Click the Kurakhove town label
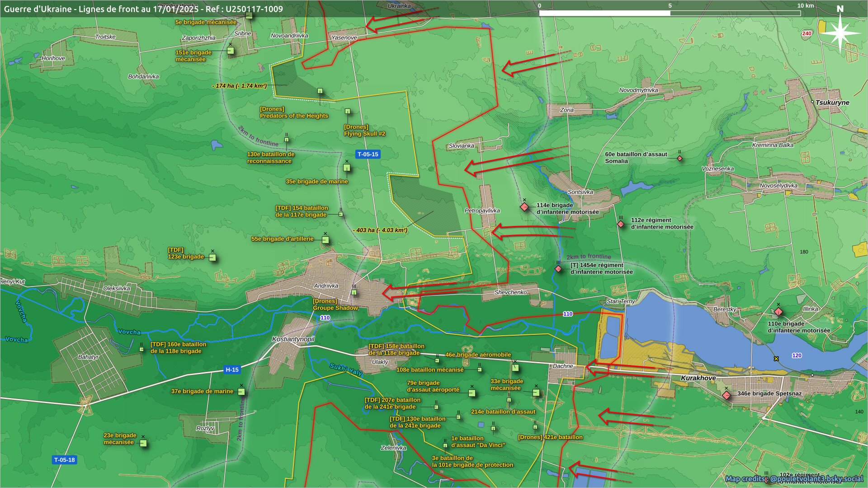The height and width of the screenshot is (488, 868). (698, 378)
